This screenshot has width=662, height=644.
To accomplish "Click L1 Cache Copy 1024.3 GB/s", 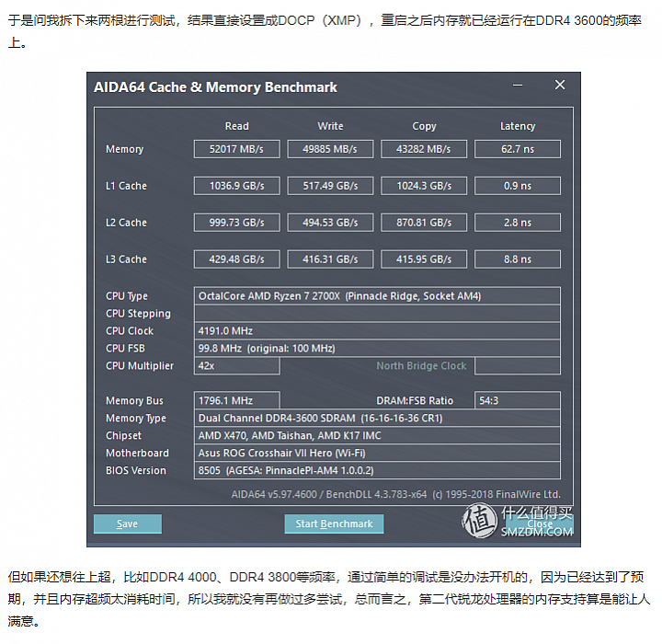I will (424, 186).
